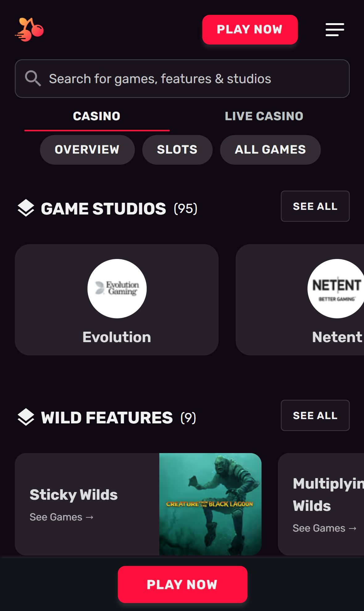This screenshot has width=364, height=611.
Task: Select the Slots pill
Action: 177,150
